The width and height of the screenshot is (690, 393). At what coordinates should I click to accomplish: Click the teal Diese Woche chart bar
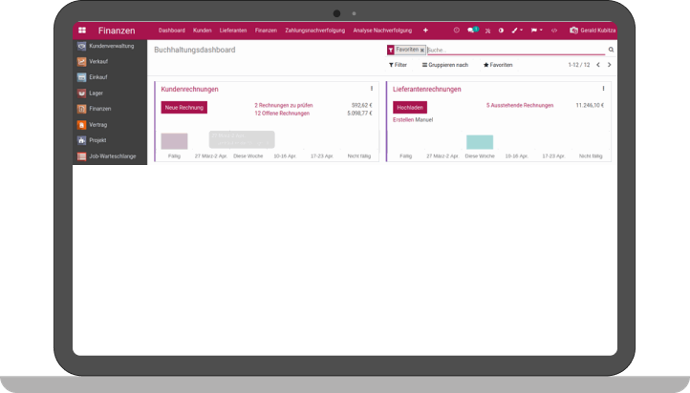tap(480, 142)
